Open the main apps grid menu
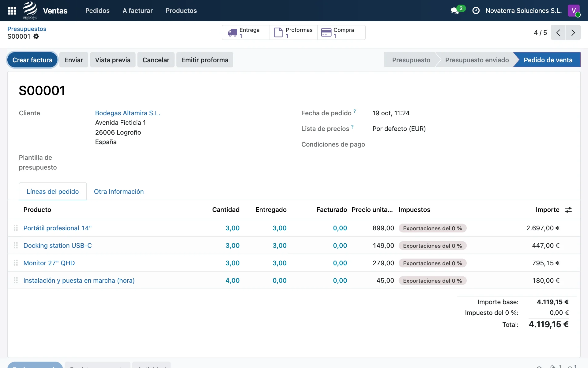The image size is (588, 368). click(12, 11)
